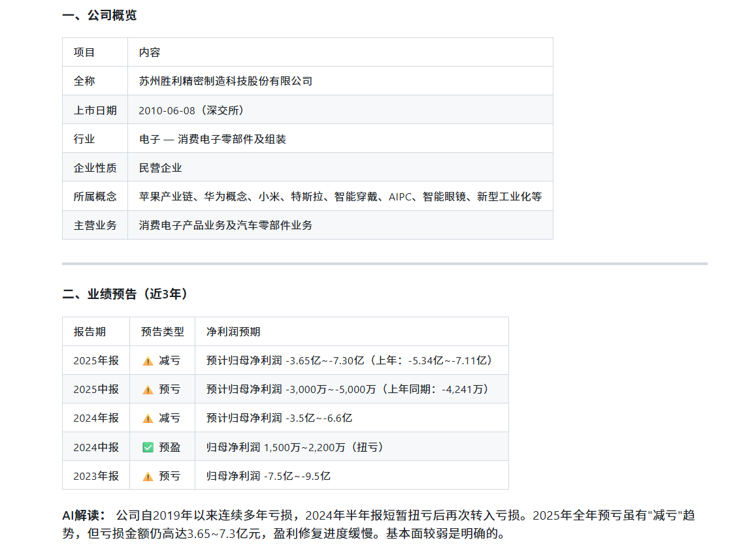Select company name 苏州胜利精密制造科技股份有限公司
Viewport: 756px width, 551px height.
point(225,81)
